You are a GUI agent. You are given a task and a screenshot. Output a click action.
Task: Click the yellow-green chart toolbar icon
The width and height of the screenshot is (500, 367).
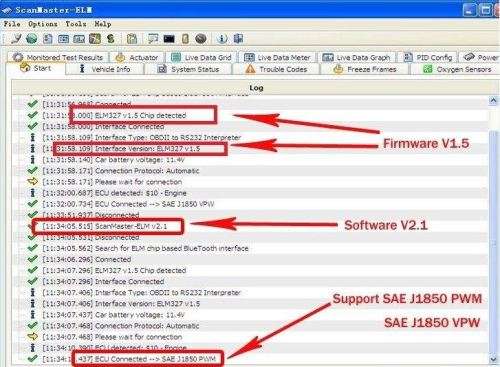[95, 39]
